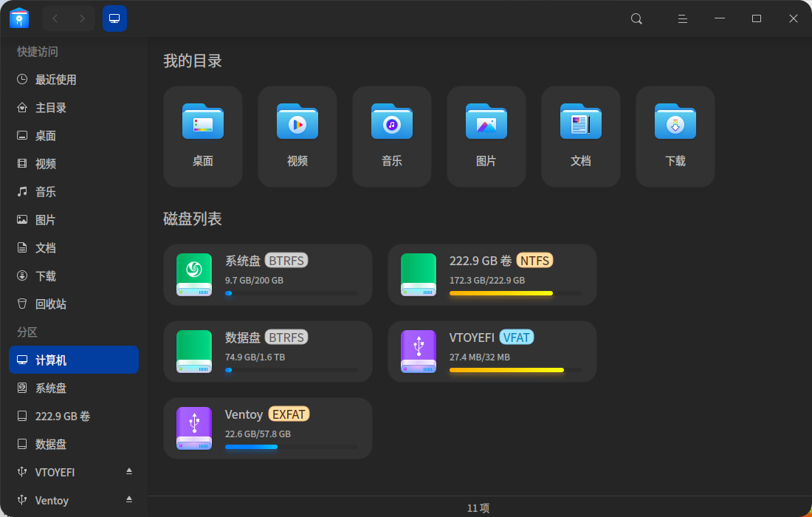This screenshot has width=812, height=517.
Task: Click the 9.7 GB/200 GB text
Action: pos(254,280)
